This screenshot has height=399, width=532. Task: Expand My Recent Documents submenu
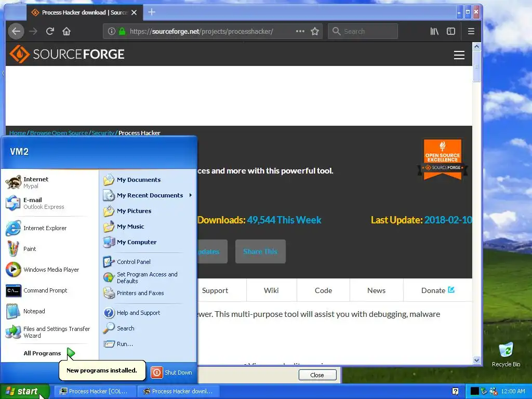148,195
